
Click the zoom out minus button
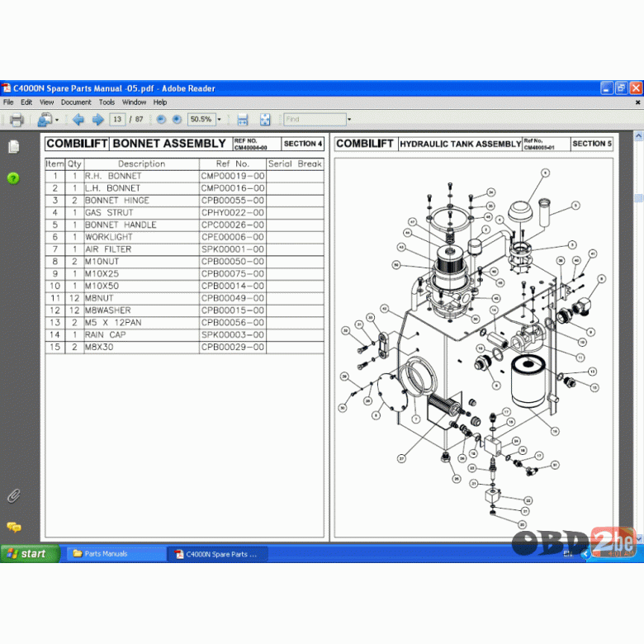(161, 120)
